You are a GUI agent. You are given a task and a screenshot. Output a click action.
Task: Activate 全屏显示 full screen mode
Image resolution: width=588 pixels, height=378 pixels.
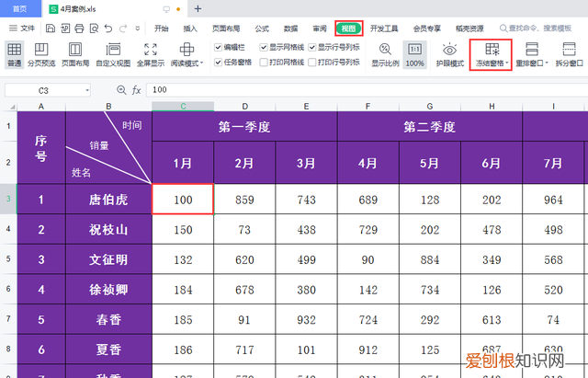pyautogui.click(x=151, y=55)
